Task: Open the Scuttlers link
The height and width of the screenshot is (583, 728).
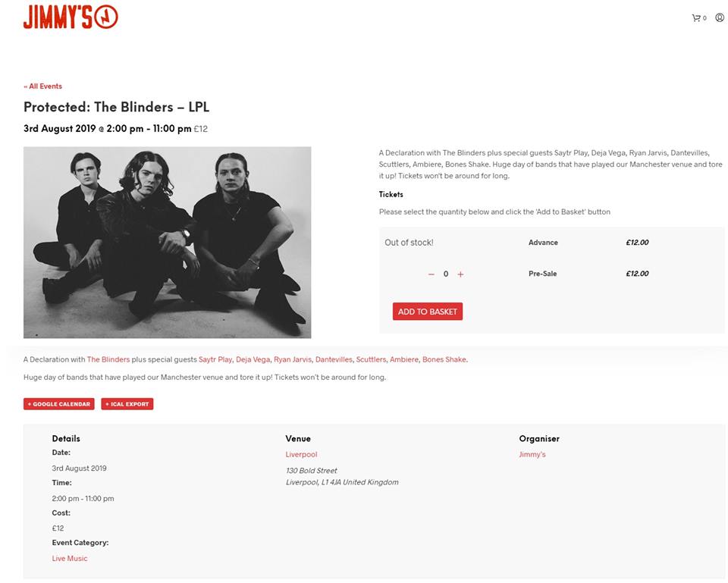Action: 371,359
